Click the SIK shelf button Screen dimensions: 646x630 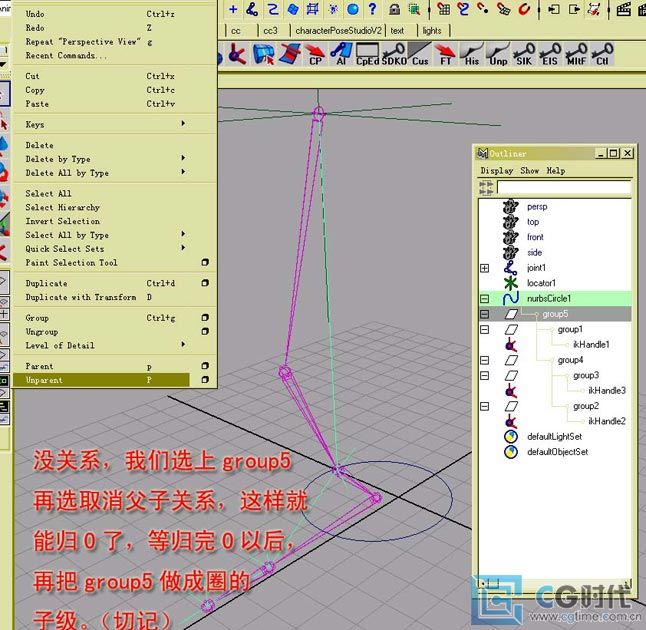point(524,54)
